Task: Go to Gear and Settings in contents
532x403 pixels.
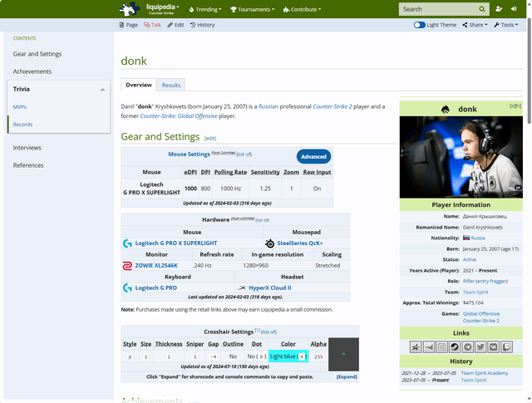Action: [37, 54]
